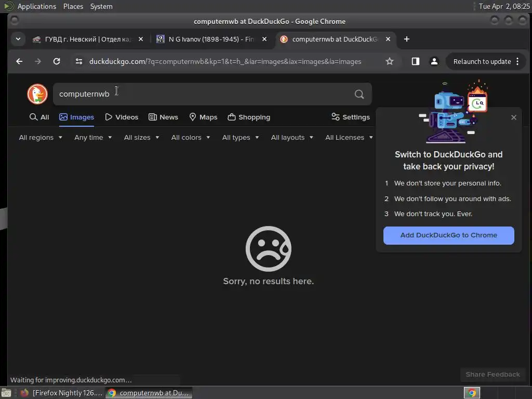
Task: Click the DuckDuckGo logo
Action: tap(37, 94)
